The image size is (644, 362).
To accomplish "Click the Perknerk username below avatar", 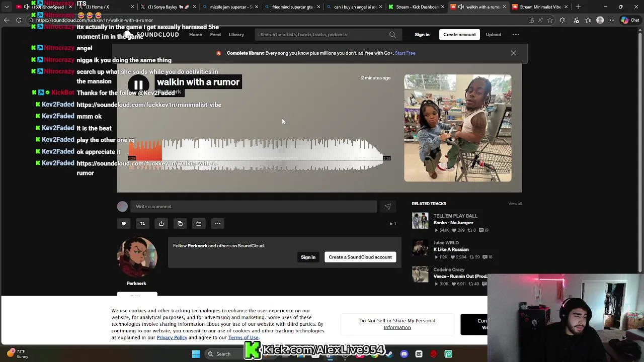I will pyautogui.click(x=136, y=284).
